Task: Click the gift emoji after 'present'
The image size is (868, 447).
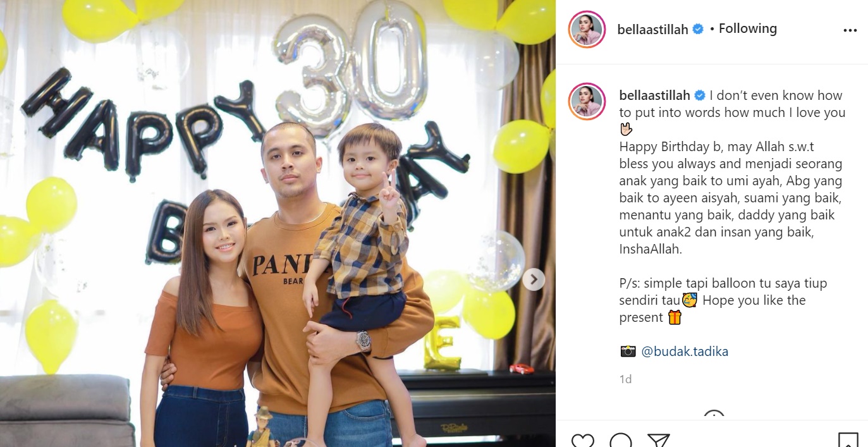Action: (x=675, y=318)
